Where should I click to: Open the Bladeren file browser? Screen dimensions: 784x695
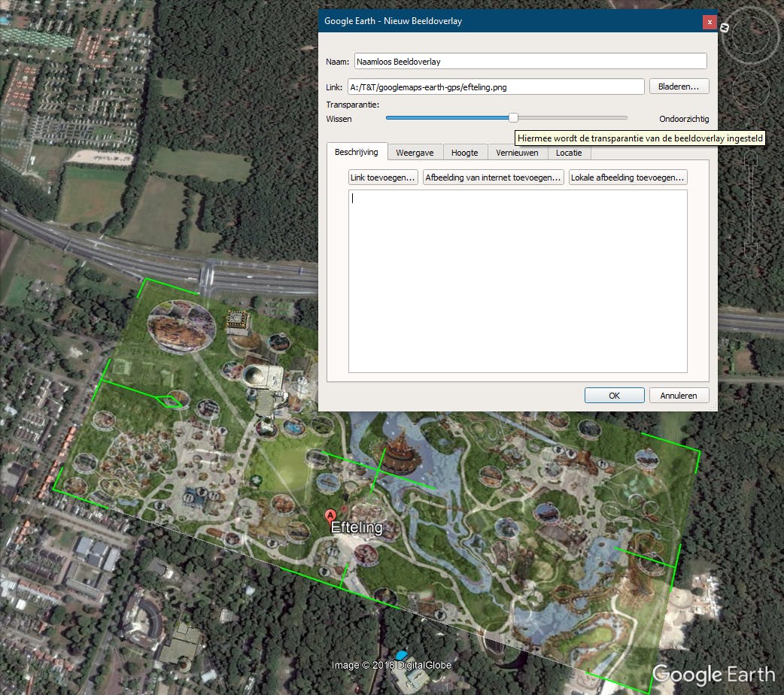pos(678,86)
